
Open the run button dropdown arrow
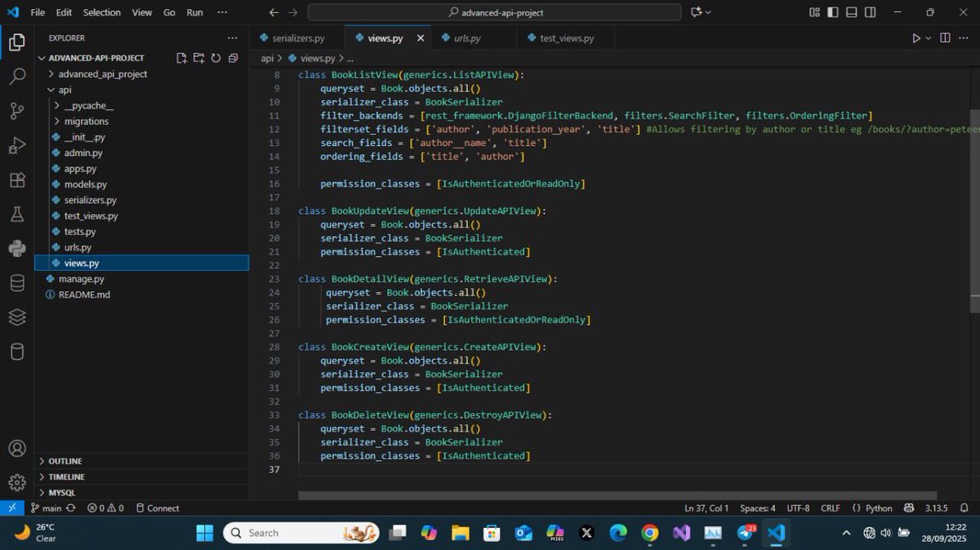(929, 38)
